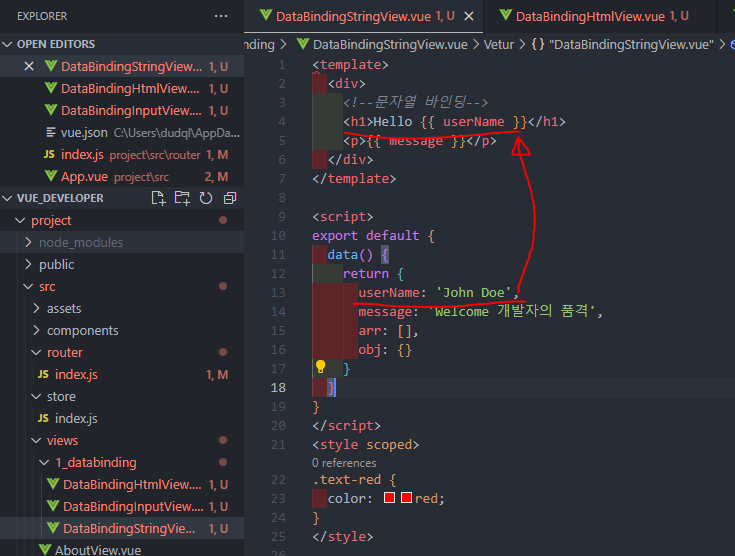Close the DataBindingStringView.vue editor tab
This screenshot has height=556, width=735.
coord(469,16)
